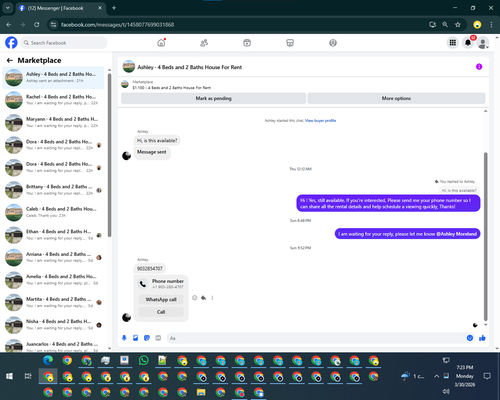Screen dimensions: 500x400
Task: Open the Brittany conversation
Action: (53, 190)
